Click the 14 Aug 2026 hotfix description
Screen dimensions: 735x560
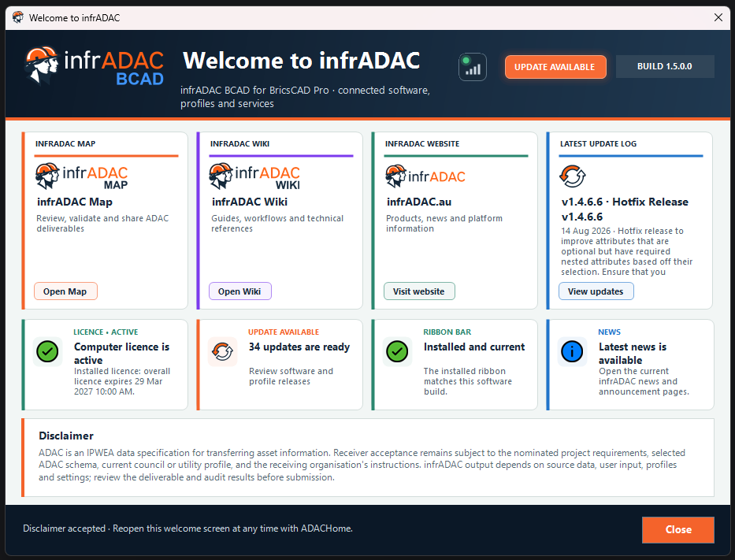click(627, 251)
